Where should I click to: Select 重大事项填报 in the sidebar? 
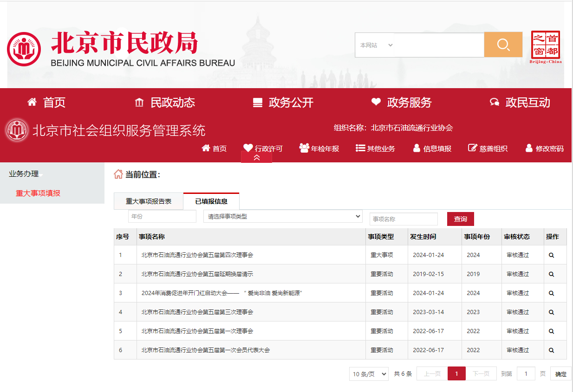tap(38, 193)
